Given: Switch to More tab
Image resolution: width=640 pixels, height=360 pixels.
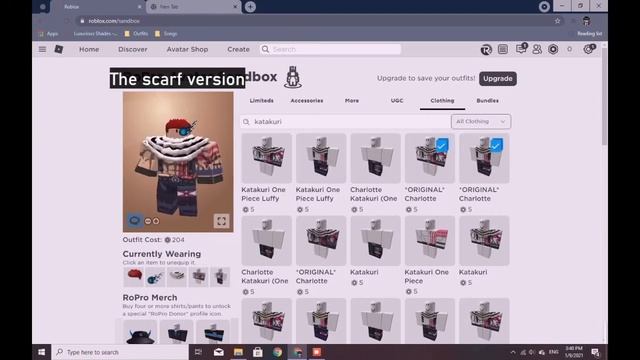Looking at the screenshot, I should (352, 100).
